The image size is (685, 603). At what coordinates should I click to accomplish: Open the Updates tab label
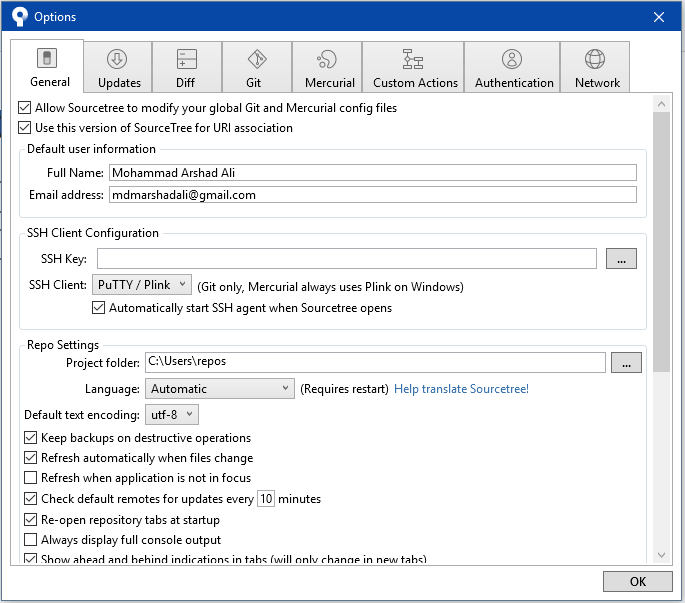click(119, 83)
